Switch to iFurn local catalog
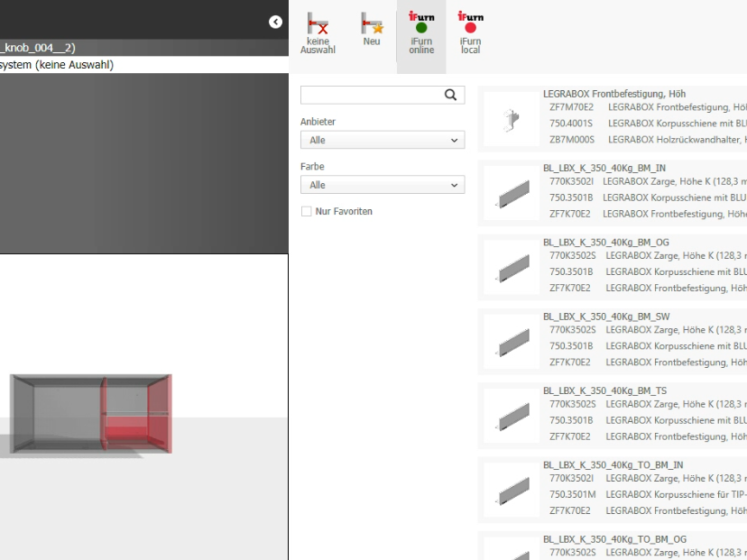The width and height of the screenshot is (747, 560). tap(470, 33)
